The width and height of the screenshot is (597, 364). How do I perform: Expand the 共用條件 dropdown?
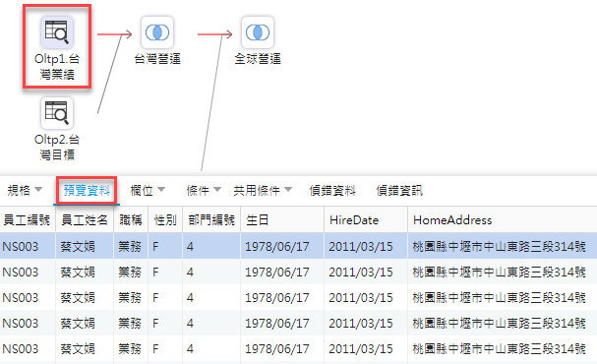(263, 190)
